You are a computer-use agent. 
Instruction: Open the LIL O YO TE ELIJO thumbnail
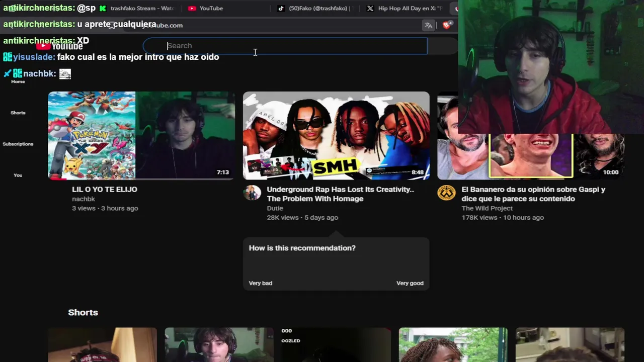pyautogui.click(x=141, y=135)
